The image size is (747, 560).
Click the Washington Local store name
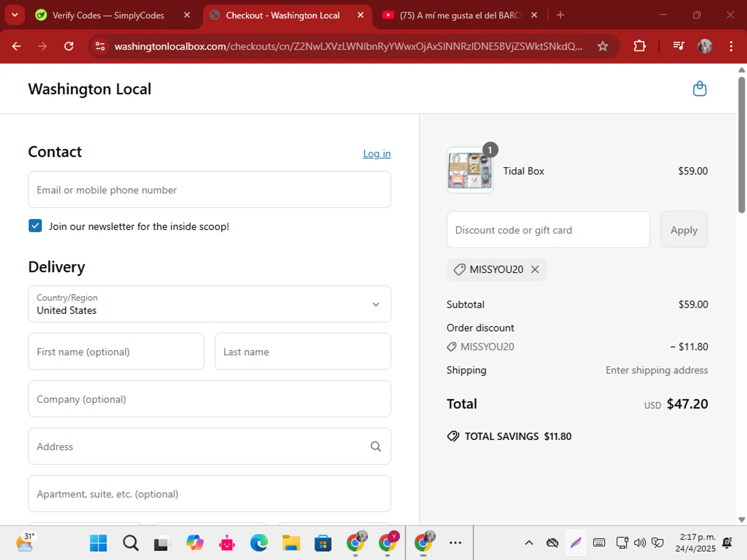(x=90, y=89)
